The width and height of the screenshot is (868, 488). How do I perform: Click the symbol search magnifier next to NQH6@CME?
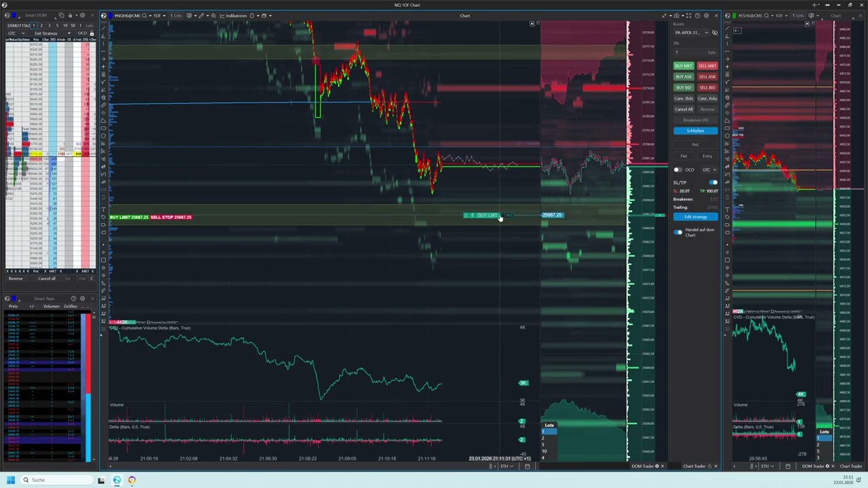tap(144, 16)
